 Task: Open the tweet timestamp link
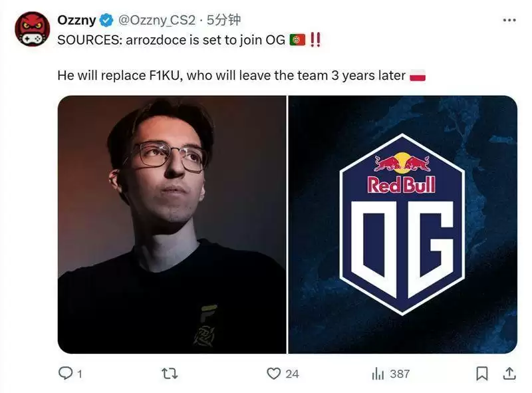coord(223,20)
